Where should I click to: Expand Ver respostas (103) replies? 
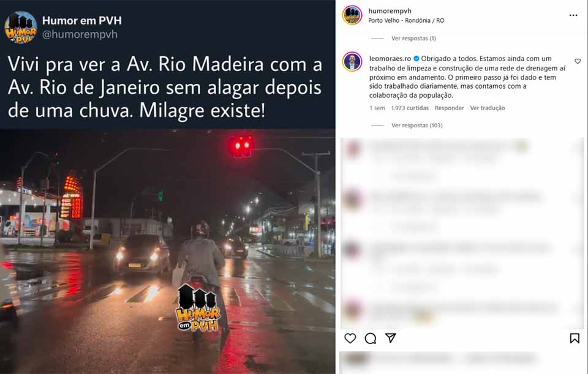click(x=417, y=125)
